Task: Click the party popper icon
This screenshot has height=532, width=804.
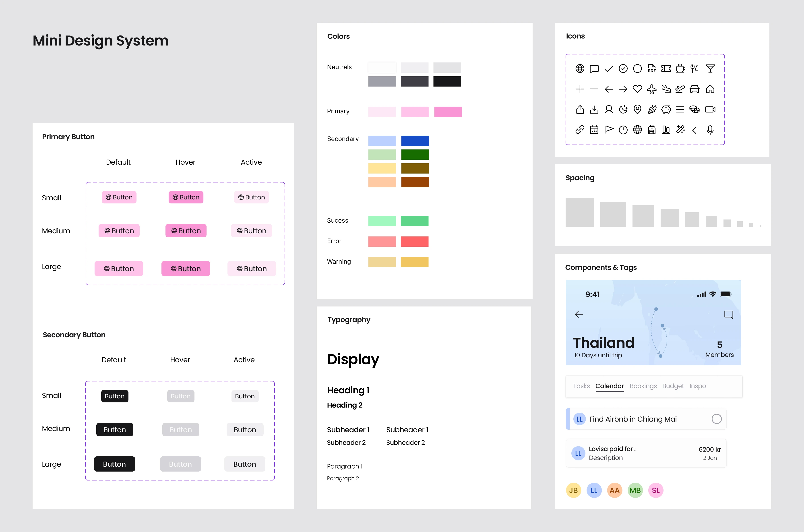Action: point(652,109)
